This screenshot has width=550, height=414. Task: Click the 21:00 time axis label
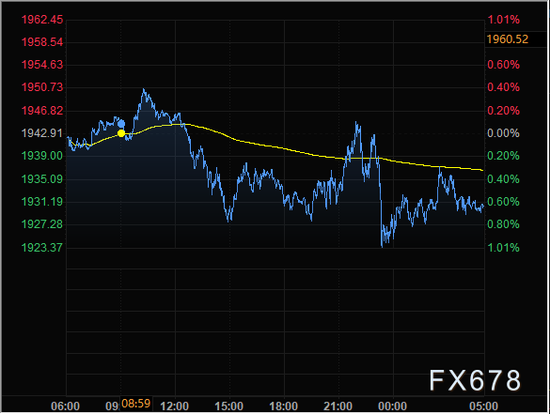pos(338,406)
